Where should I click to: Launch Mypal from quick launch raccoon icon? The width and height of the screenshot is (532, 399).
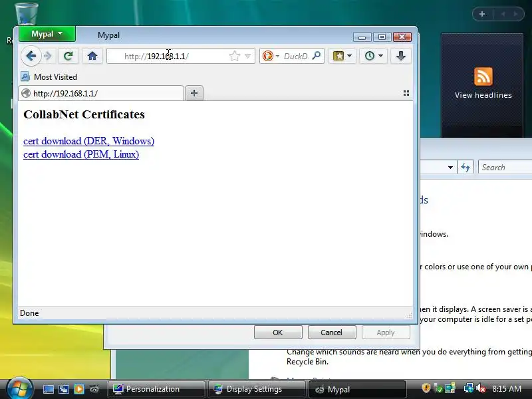coord(94,389)
